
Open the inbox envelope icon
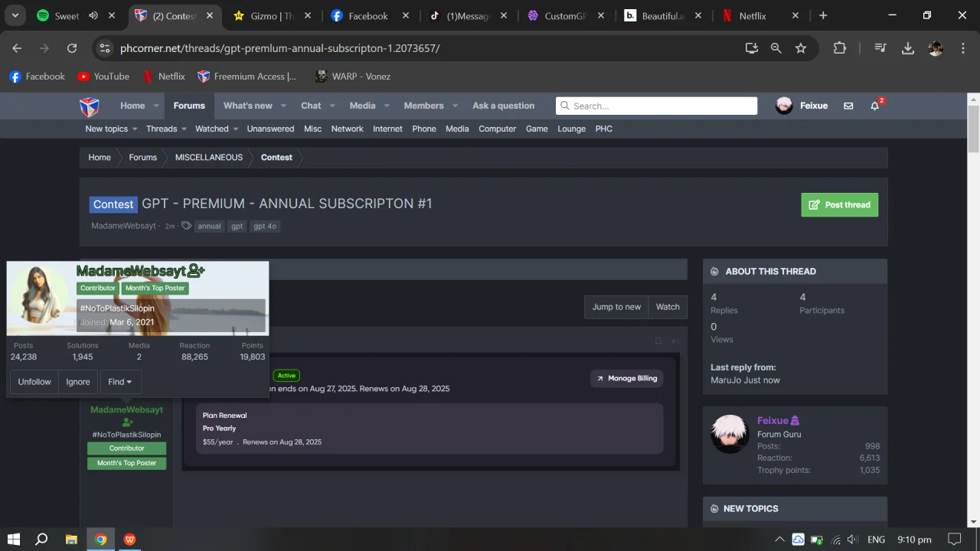[x=848, y=106]
